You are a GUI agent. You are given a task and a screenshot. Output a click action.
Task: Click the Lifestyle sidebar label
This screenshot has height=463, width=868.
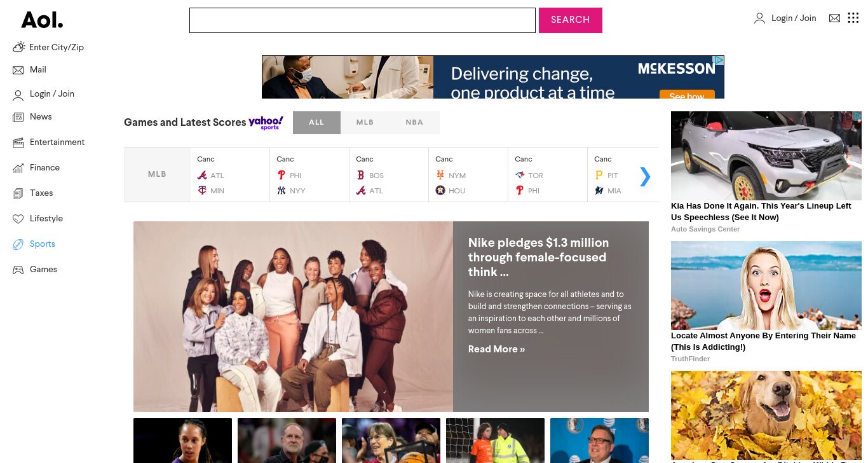(46, 219)
